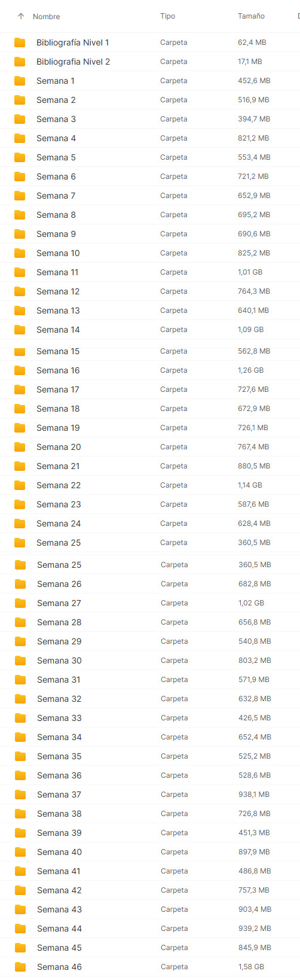This screenshot has width=300, height=980.
Task: Open the Semana 37 folder name
Action: 59,795
